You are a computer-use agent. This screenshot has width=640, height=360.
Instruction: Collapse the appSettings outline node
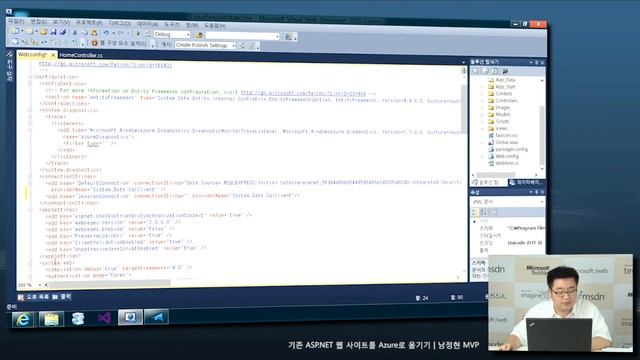click(x=30, y=210)
